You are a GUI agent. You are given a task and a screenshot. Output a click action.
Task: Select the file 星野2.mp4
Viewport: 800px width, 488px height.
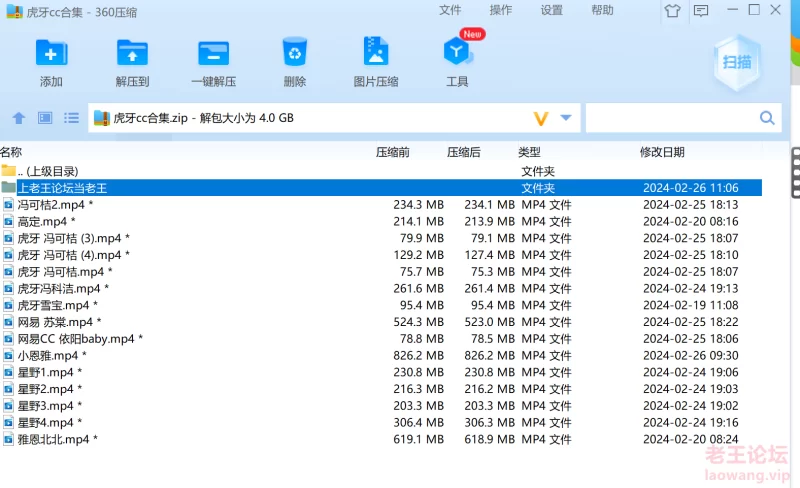(381, 389)
